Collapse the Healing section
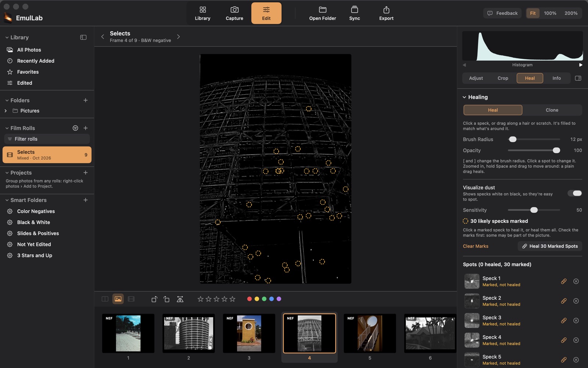Image resolution: width=588 pixels, height=368 pixels. pyautogui.click(x=465, y=97)
